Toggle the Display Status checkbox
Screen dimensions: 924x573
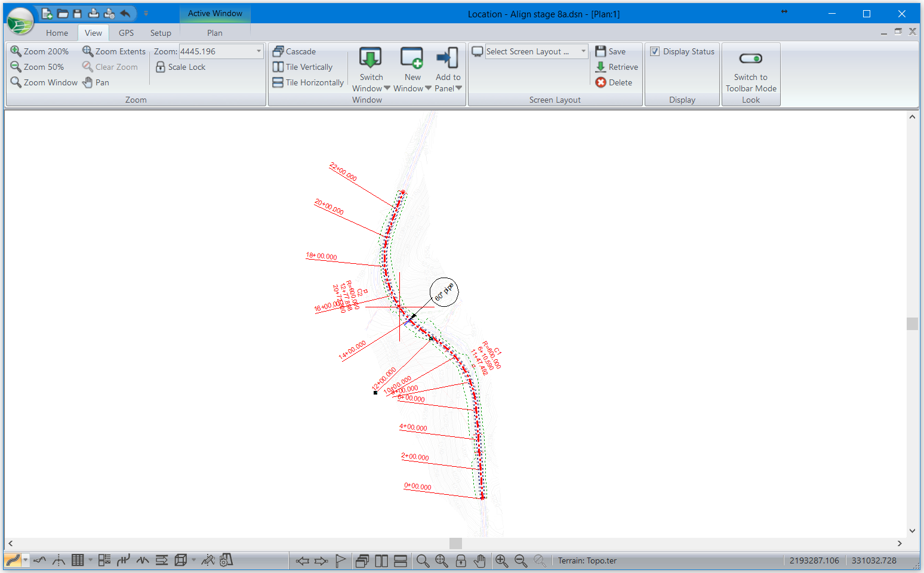[x=655, y=51]
